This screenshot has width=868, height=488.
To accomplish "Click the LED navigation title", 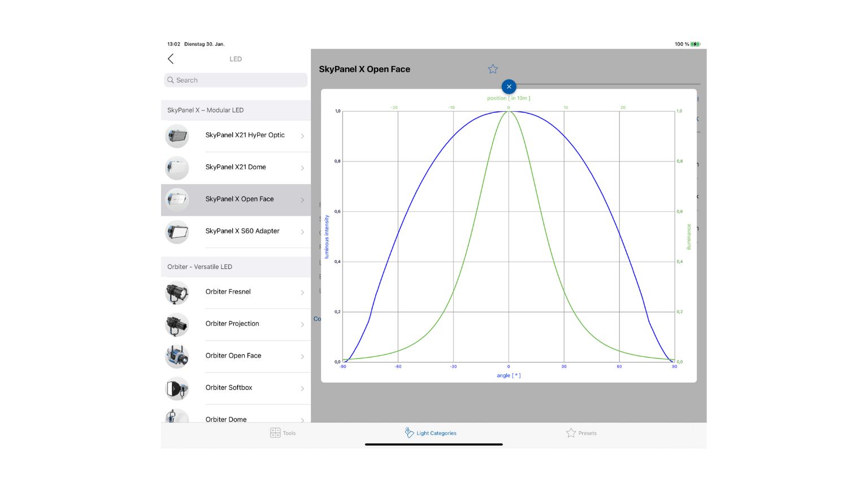I will pyautogui.click(x=236, y=59).
